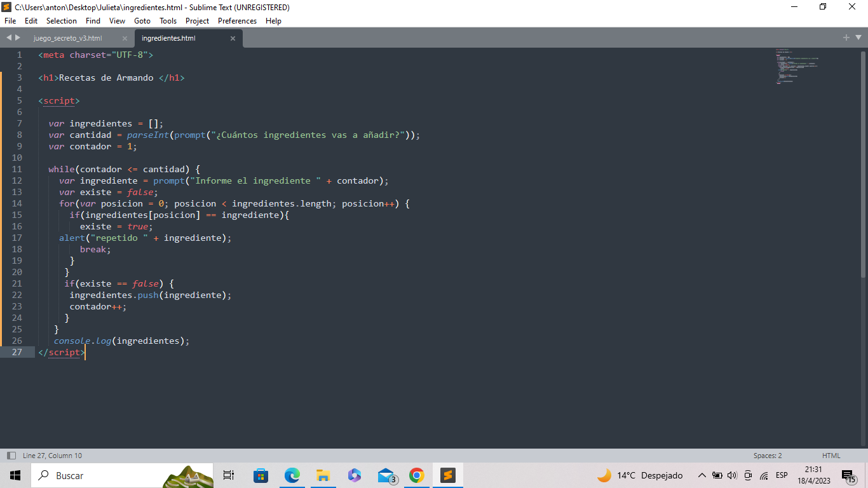This screenshot has height=488, width=868.
Task: Click the minimap code preview
Action: tap(797, 66)
